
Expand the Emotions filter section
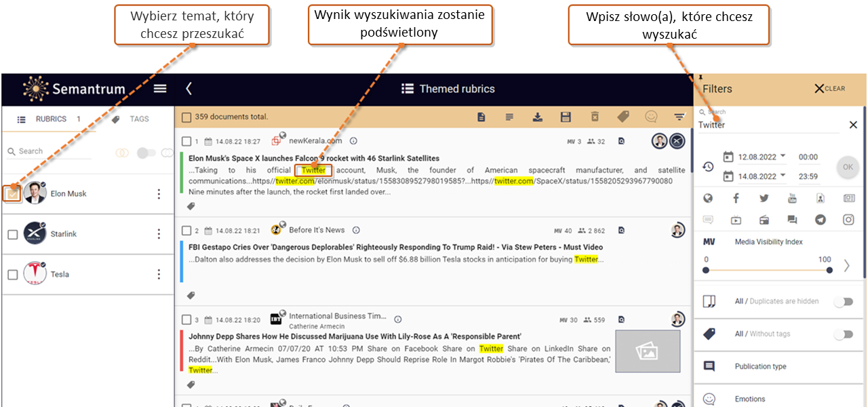click(x=778, y=399)
